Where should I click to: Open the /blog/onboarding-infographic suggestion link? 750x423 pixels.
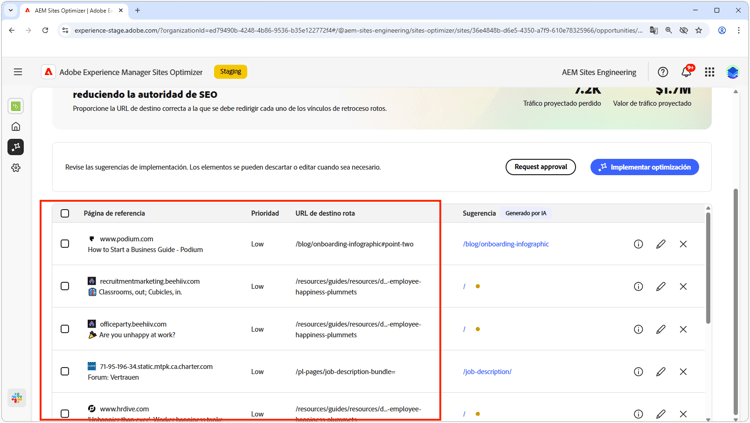tap(506, 244)
